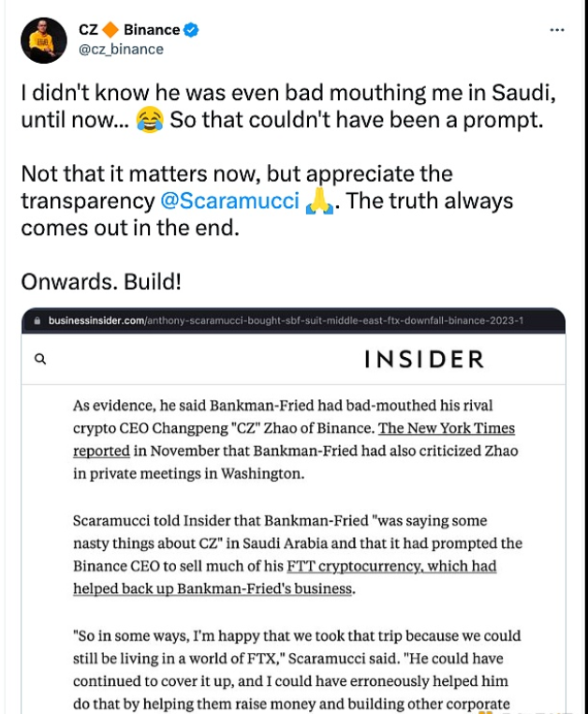This screenshot has height=714, width=588.
Task: Click the praying hands emoji
Action: tap(319, 201)
